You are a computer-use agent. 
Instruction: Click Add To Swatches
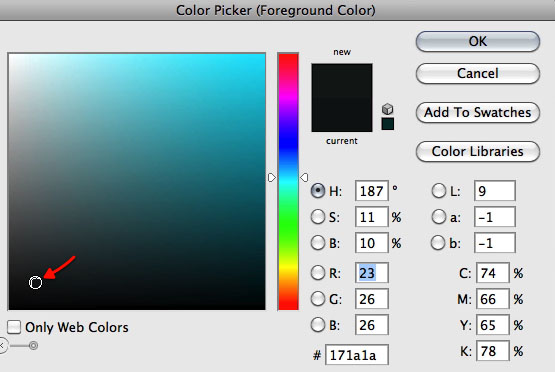tap(478, 113)
